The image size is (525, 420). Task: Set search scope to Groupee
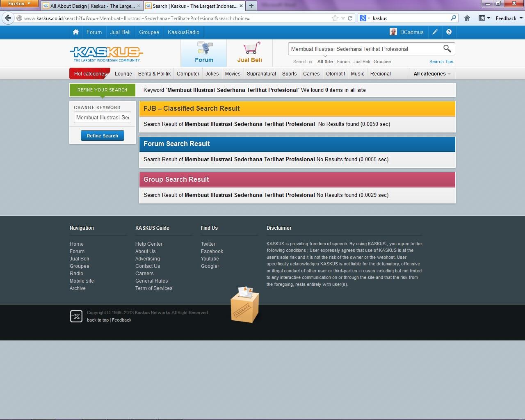point(382,62)
